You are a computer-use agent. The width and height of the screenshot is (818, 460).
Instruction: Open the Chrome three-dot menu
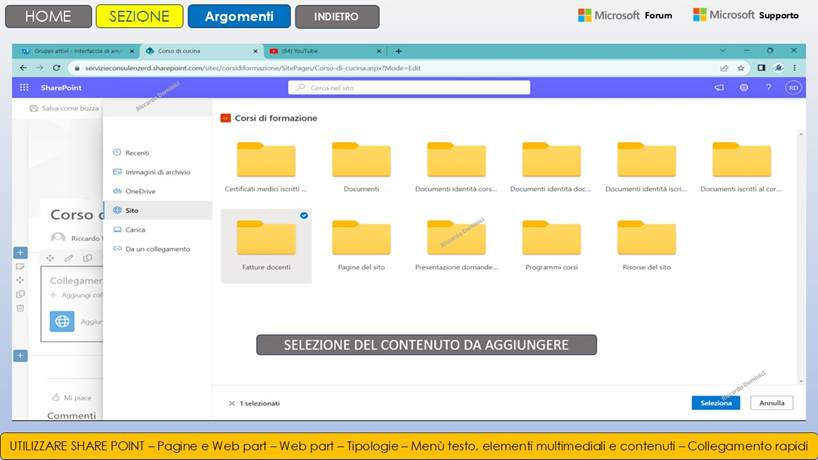(x=795, y=68)
